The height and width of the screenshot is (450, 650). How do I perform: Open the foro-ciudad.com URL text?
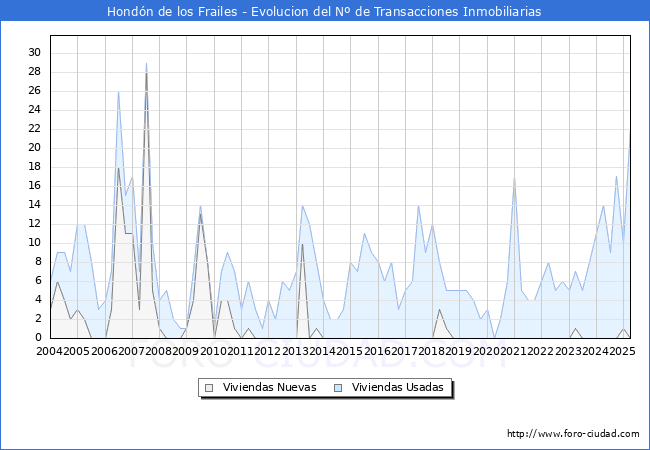point(573,434)
